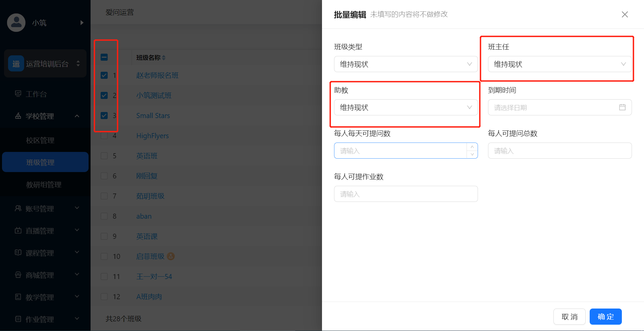Click the 班级名称 column header
This screenshot has height=331, width=644.
point(148,58)
